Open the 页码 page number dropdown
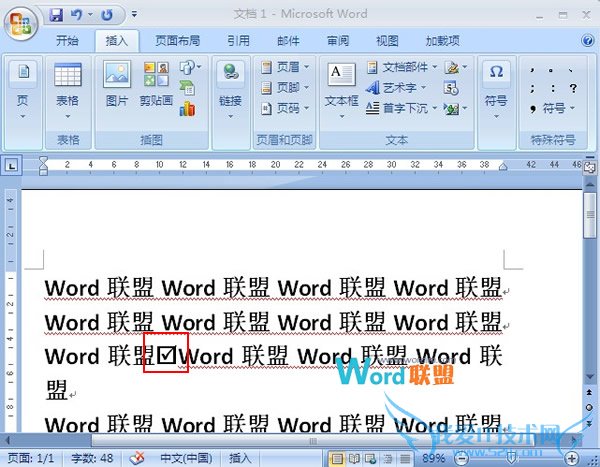The height and width of the screenshot is (467, 600). tap(285, 109)
